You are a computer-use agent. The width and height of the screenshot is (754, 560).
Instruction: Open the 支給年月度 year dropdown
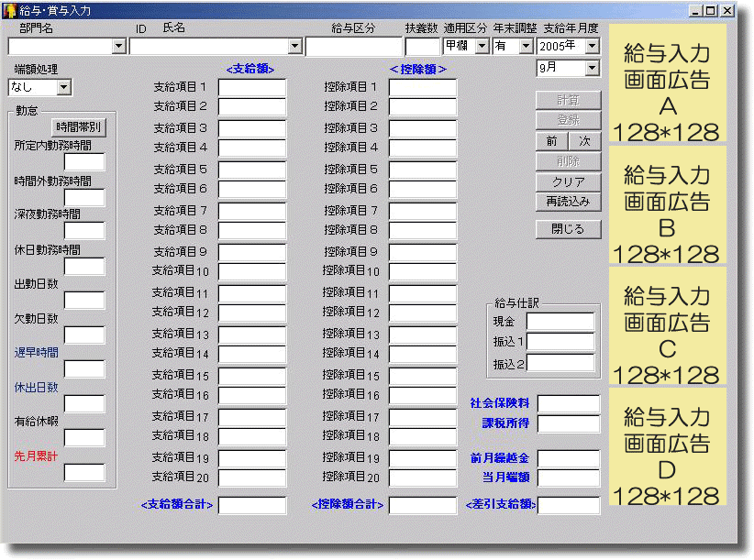[591, 45]
